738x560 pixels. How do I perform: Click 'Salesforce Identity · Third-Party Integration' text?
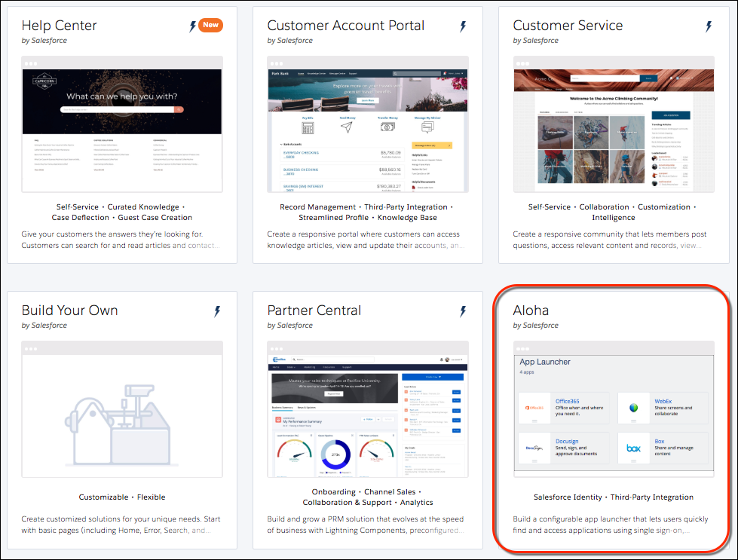614,497
